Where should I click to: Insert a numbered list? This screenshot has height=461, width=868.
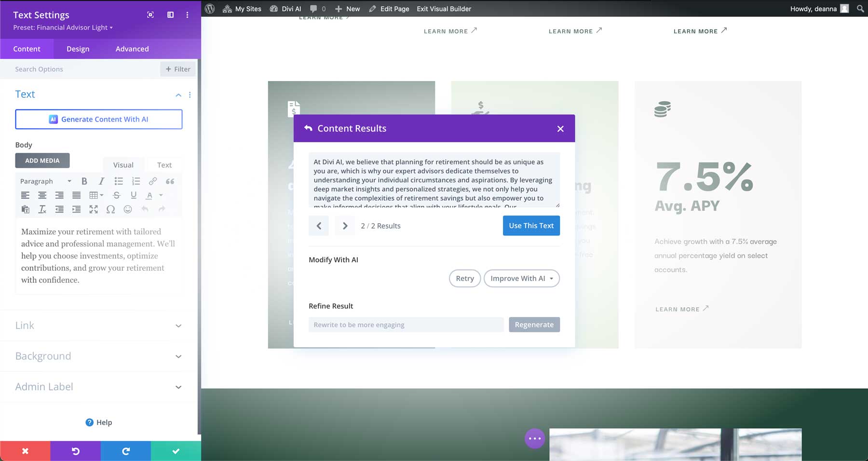pyautogui.click(x=136, y=181)
